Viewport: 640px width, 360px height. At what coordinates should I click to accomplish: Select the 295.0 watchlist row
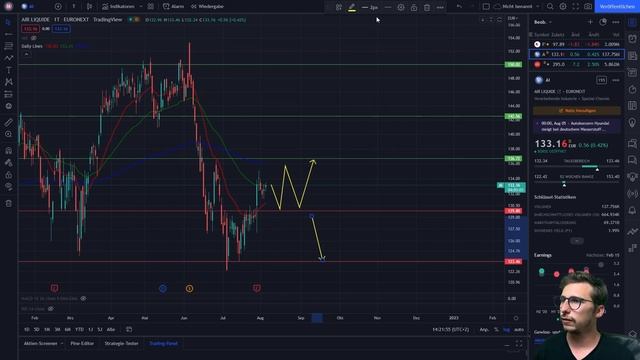(x=576, y=64)
